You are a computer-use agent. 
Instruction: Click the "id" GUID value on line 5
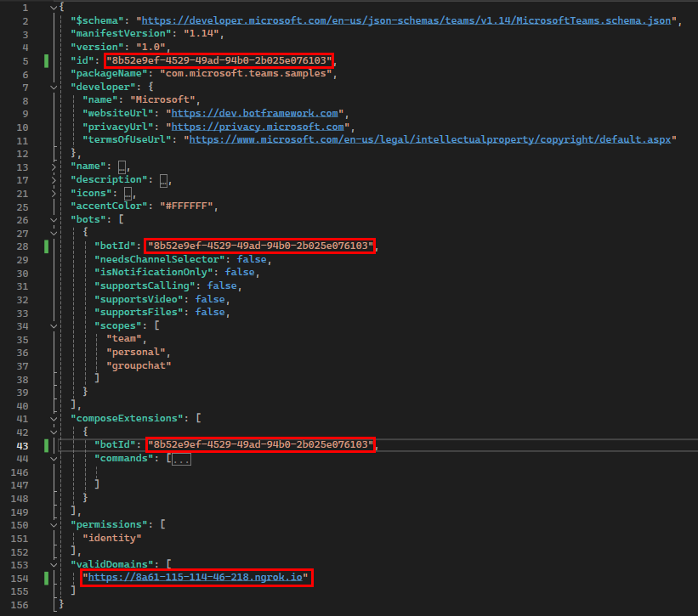[x=219, y=60]
